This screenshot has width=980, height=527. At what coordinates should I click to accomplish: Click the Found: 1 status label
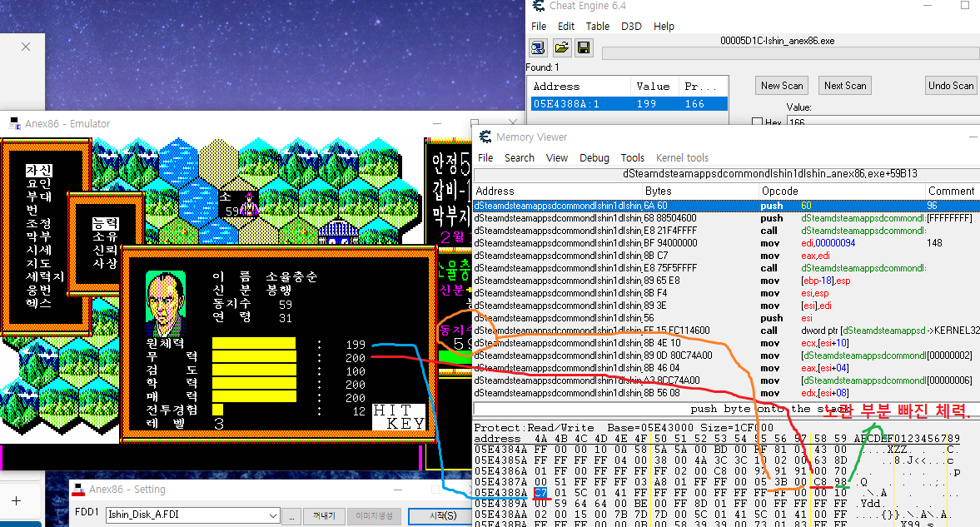(543, 67)
